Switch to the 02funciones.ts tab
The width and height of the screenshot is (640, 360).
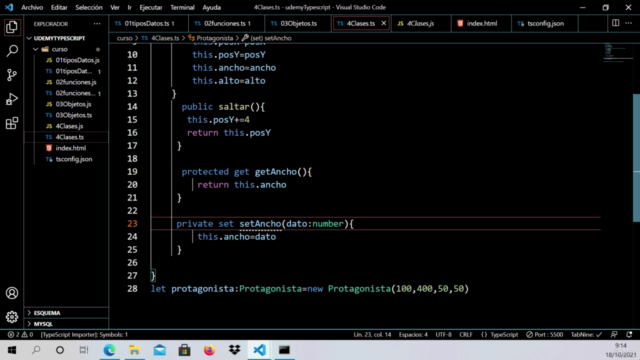227,23
